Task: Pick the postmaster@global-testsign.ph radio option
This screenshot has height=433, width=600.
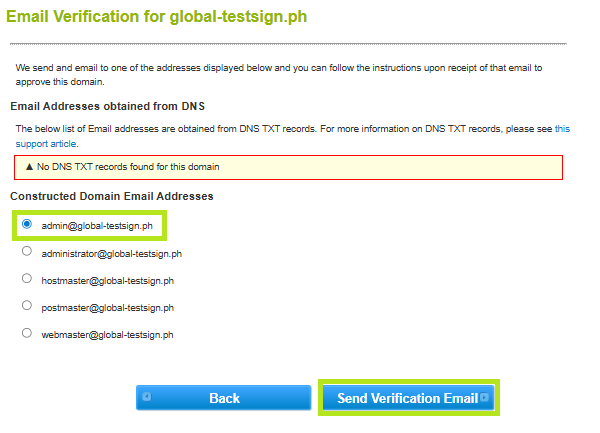Action: tap(27, 306)
